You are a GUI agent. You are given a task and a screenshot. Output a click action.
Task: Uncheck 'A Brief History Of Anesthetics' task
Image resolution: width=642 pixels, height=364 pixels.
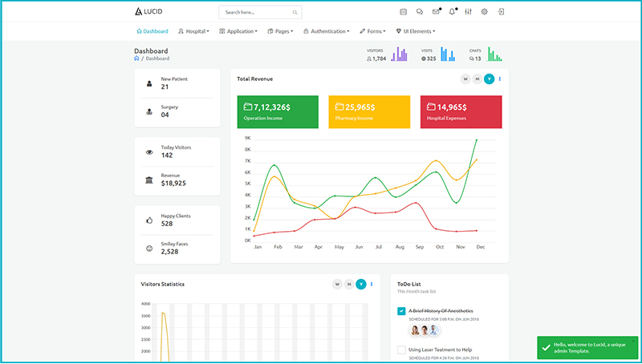pos(401,311)
